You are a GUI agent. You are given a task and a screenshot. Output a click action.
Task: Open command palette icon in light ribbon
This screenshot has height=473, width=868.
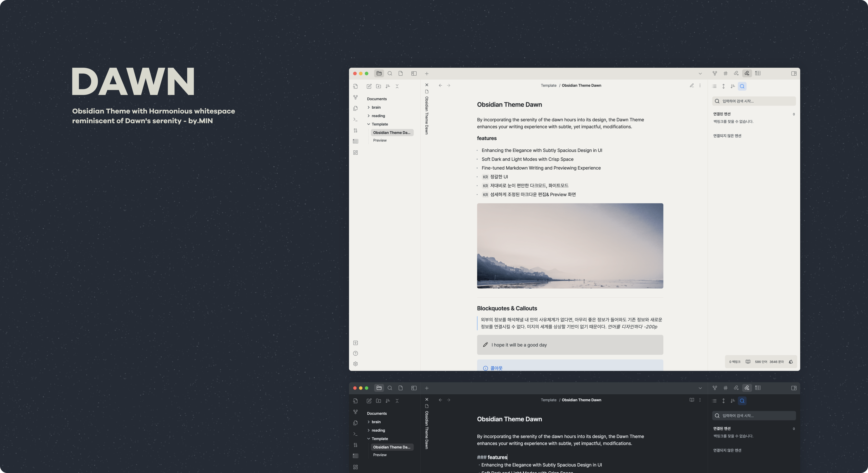[x=356, y=119]
